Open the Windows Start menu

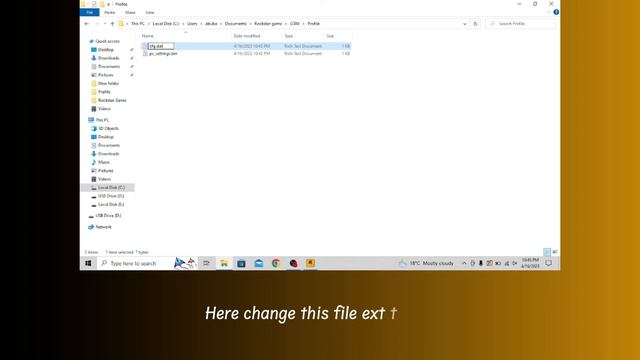coord(88,263)
